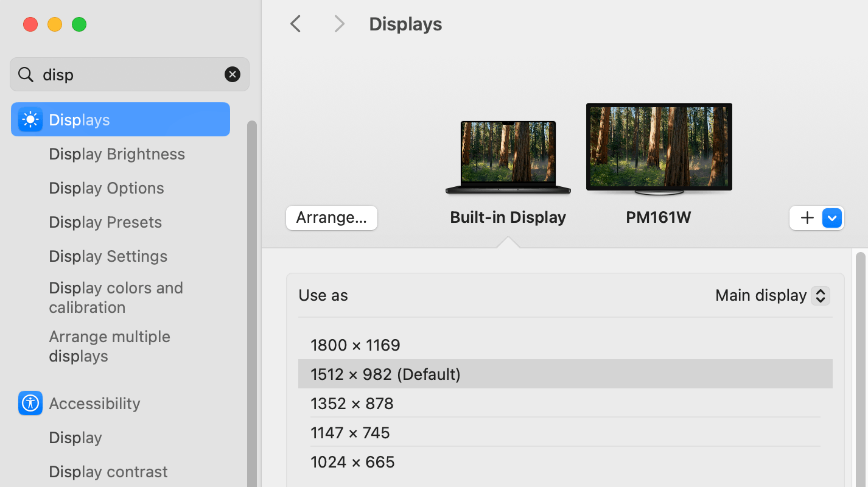Choose the 1512 × 982 (Default) resolution
Screen dimensions: 868x487
pos(565,374)
